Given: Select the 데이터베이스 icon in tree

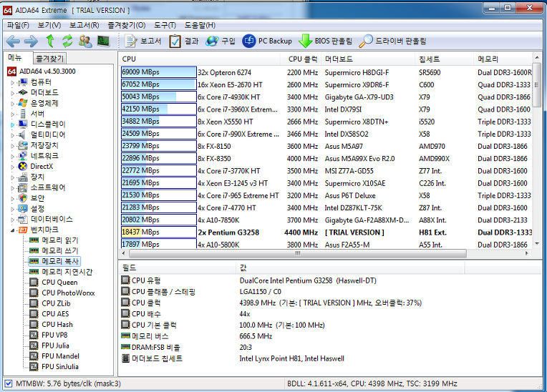Looking at the screenshot, I should (23, 219).
